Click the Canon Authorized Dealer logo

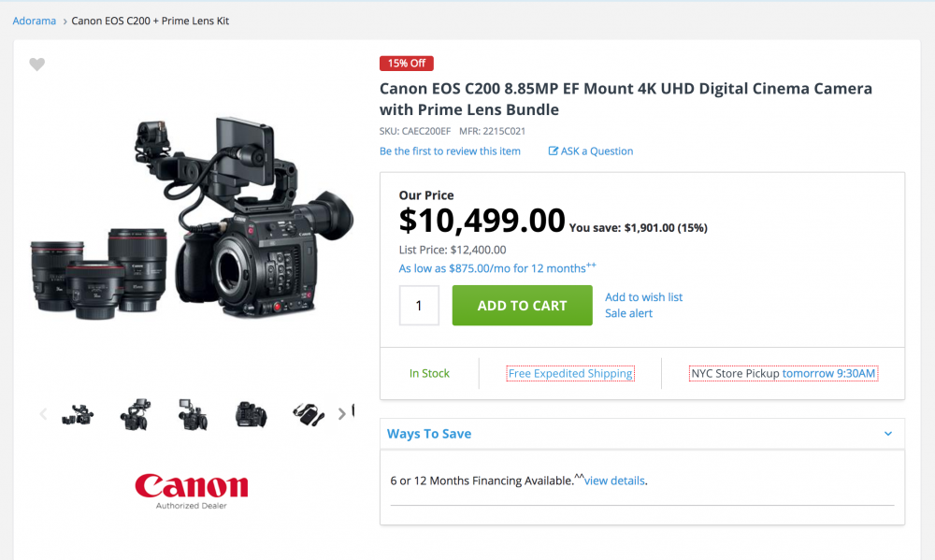coord(192,489)
